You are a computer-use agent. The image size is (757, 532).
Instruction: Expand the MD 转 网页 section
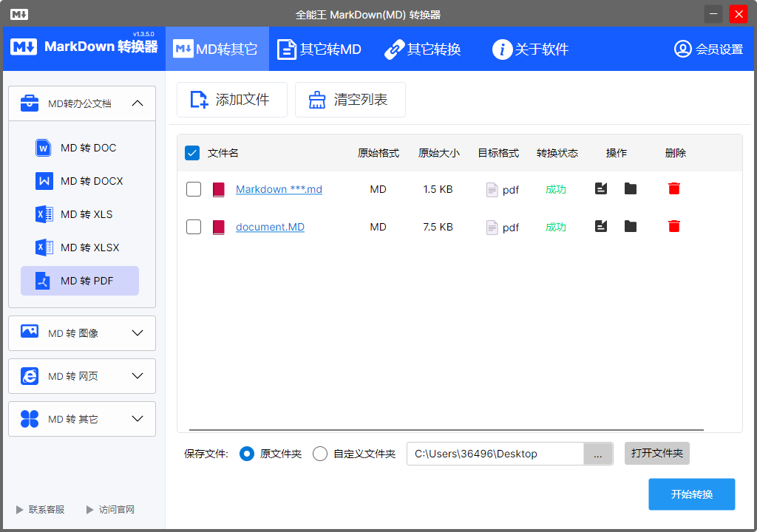click(x=82, y=376)
